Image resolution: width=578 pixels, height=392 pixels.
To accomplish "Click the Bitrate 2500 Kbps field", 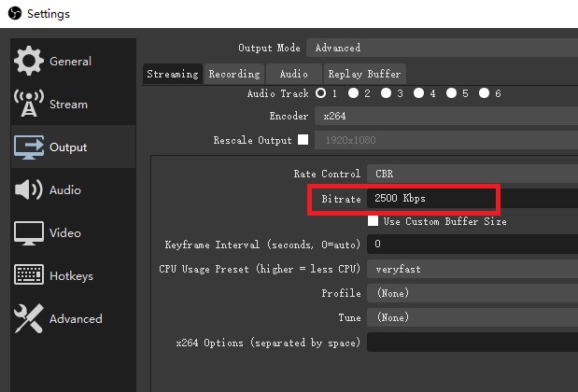I will [x=472, y=198].
